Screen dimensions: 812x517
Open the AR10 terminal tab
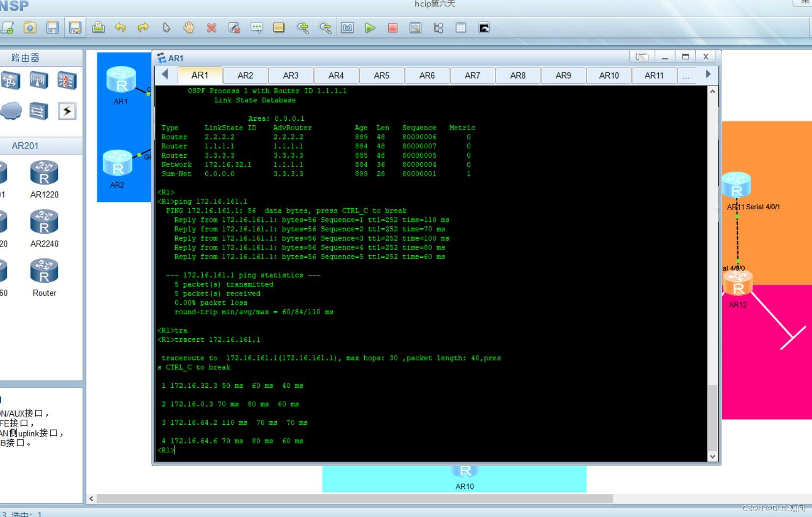609,76
